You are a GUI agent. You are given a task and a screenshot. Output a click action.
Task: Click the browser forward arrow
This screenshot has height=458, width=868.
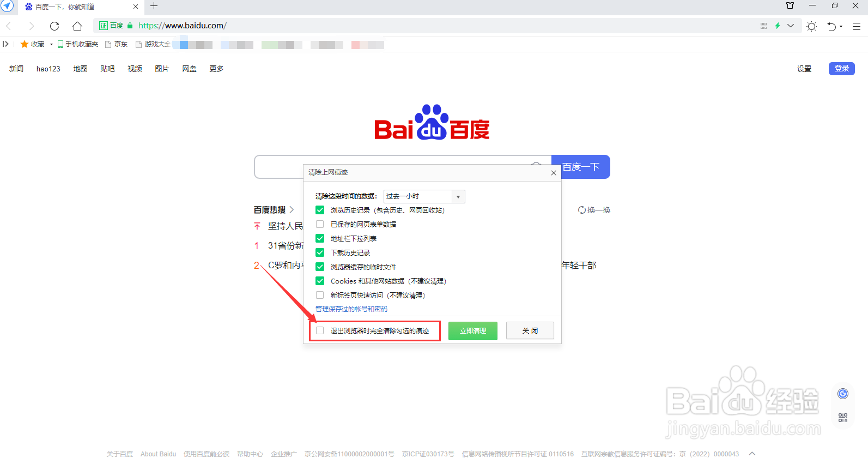tap(31, 26)
